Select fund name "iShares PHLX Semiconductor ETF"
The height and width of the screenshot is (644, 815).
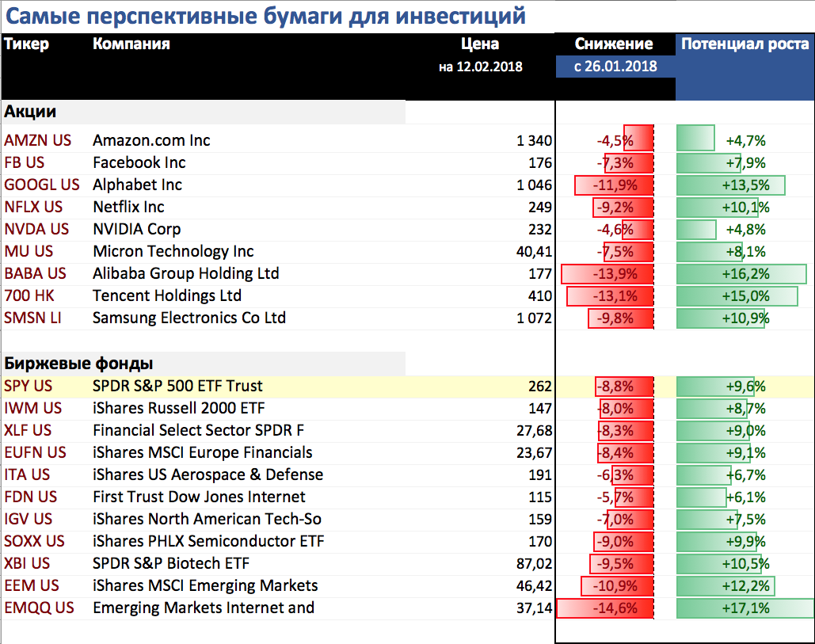[208, 541]
